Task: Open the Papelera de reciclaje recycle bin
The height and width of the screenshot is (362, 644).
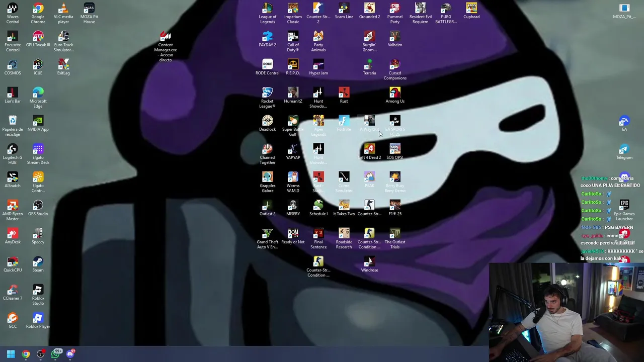Action: coord(13,126)
